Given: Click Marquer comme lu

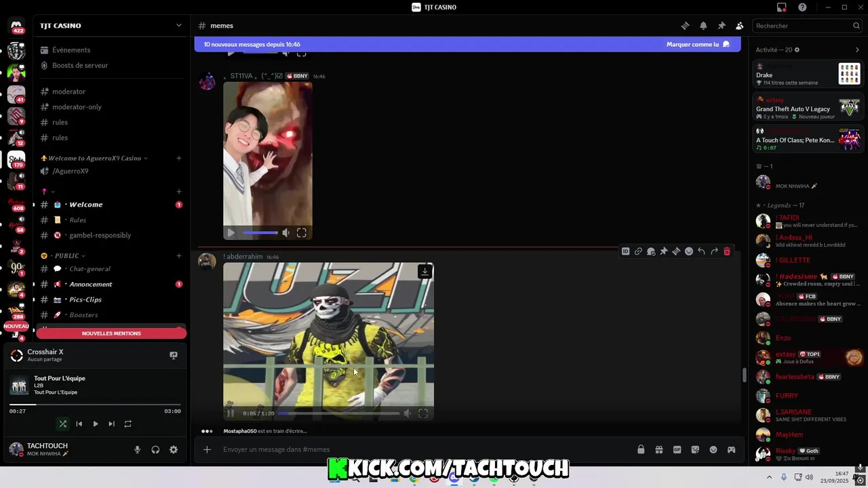Looking at the screenshot, I should 698,44.
